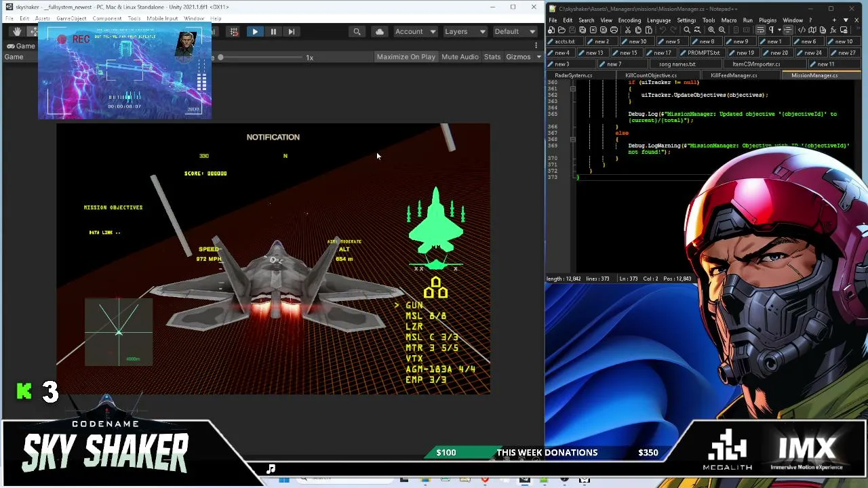Click Notepad++ Save icon
The height and width of the screenshot is (488, 868).
click(572, 30)
